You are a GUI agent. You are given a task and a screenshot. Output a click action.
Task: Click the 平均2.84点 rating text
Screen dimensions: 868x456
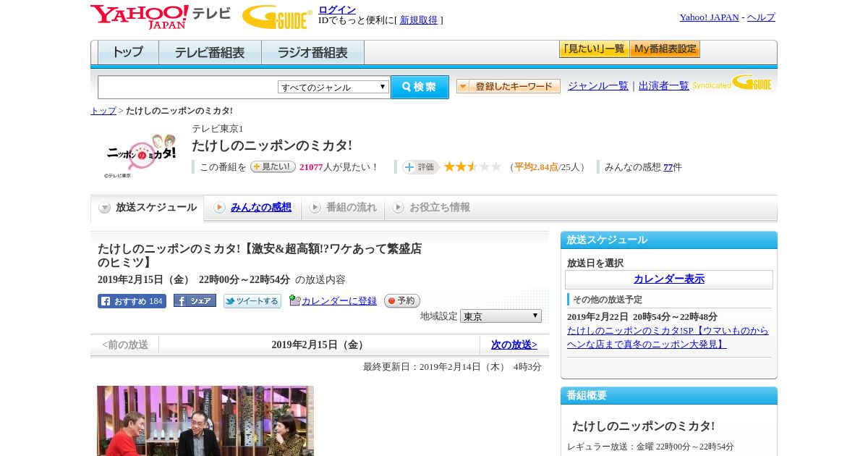[x=536, y=167]
